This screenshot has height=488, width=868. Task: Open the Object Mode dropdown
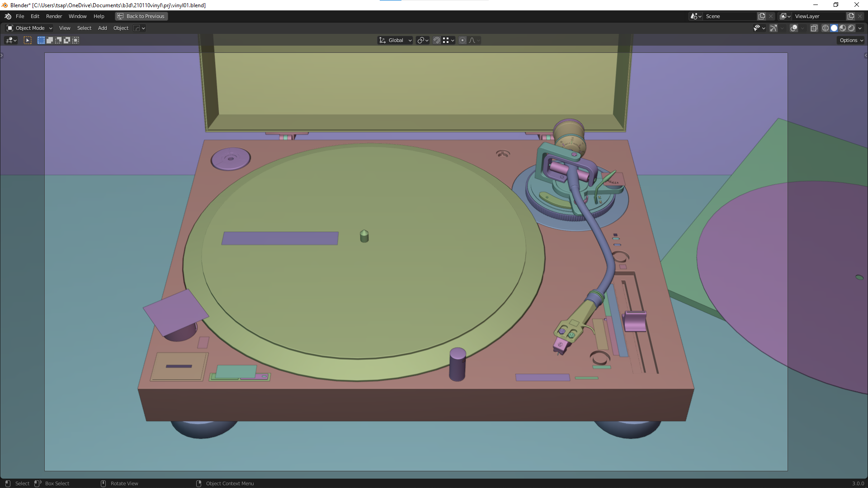pyautogui.click(x=30, y=28)
